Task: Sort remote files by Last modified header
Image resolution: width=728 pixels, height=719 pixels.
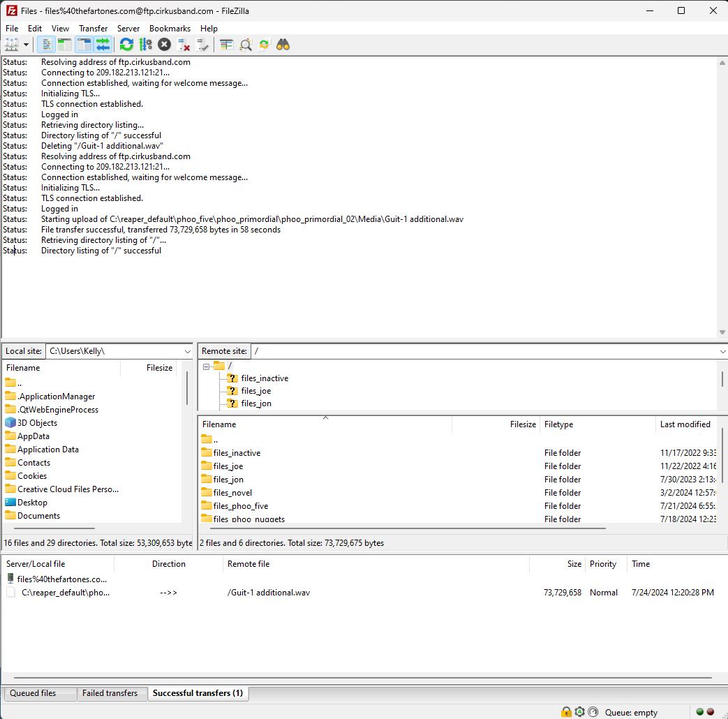Action: [685, 424]
